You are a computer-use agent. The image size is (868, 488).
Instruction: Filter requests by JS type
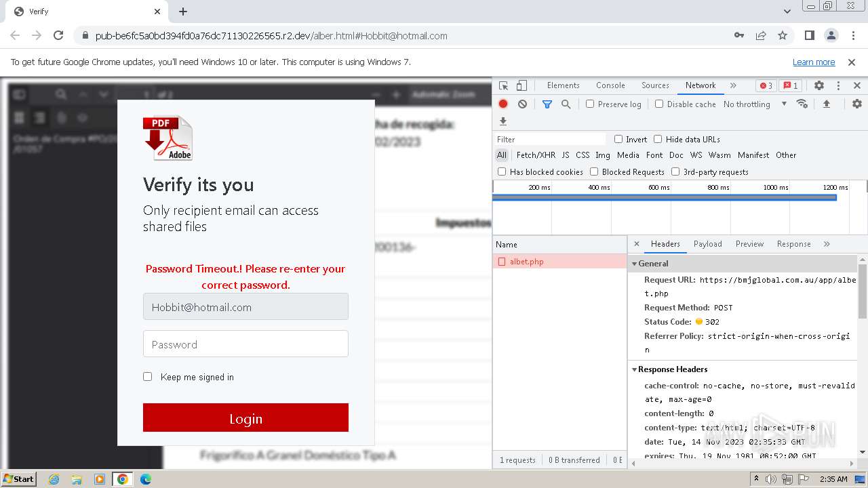click(x=566, y=155)
